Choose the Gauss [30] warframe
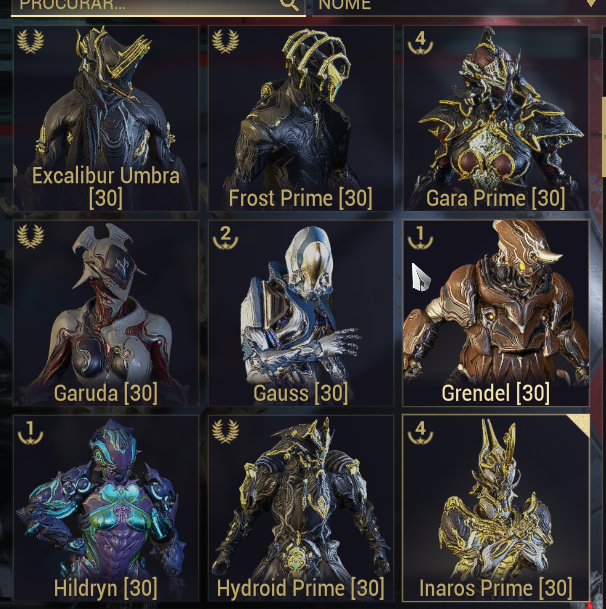The height and width of the screenshot is (609, 606). point(301,313)
